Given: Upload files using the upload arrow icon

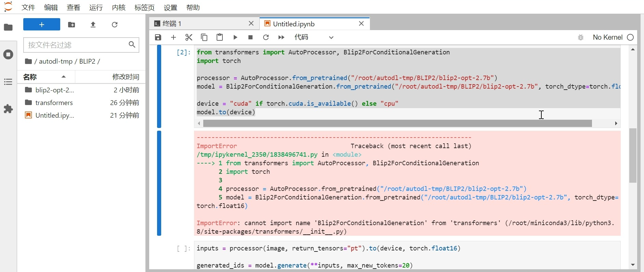Looking at the screenshot, I should coord(93,25).
